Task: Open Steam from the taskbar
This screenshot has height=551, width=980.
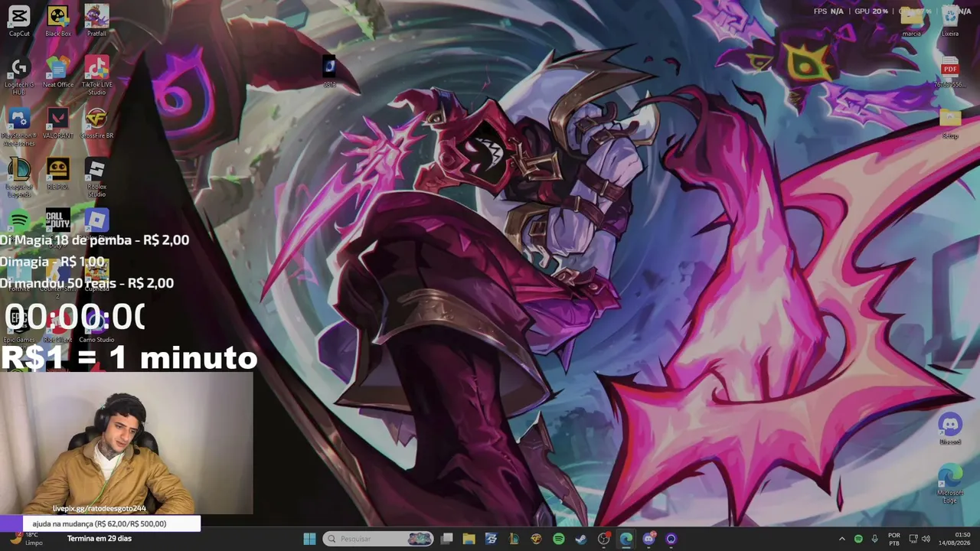Action: (x=581, y=539)
